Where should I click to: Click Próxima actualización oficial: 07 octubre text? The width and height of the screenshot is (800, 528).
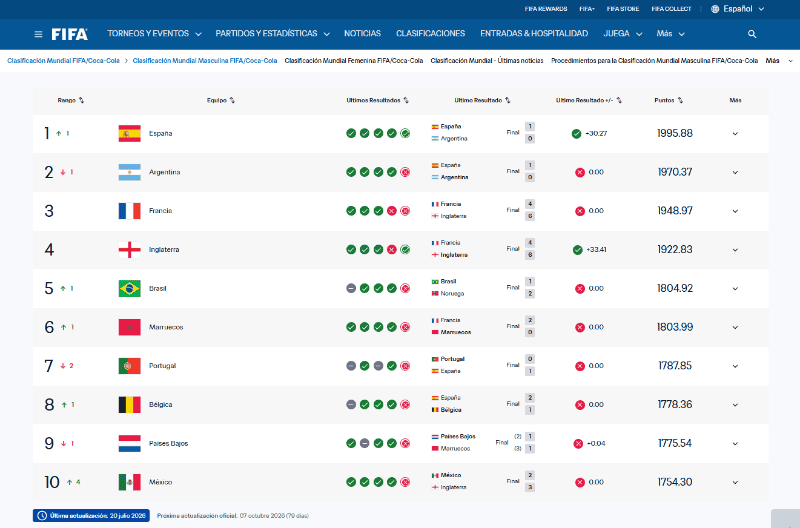(x=233, y=516)
